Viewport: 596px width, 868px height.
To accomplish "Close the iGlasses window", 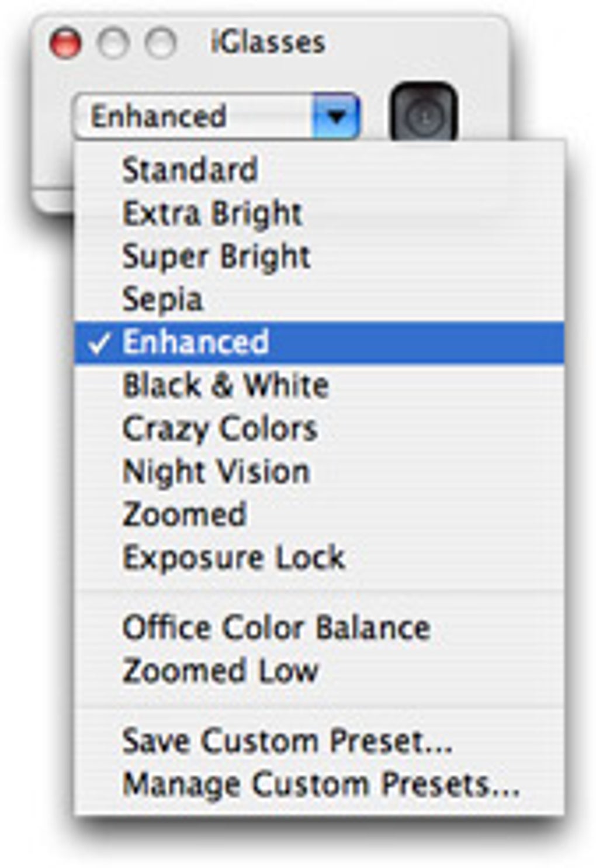I will 65,43.
